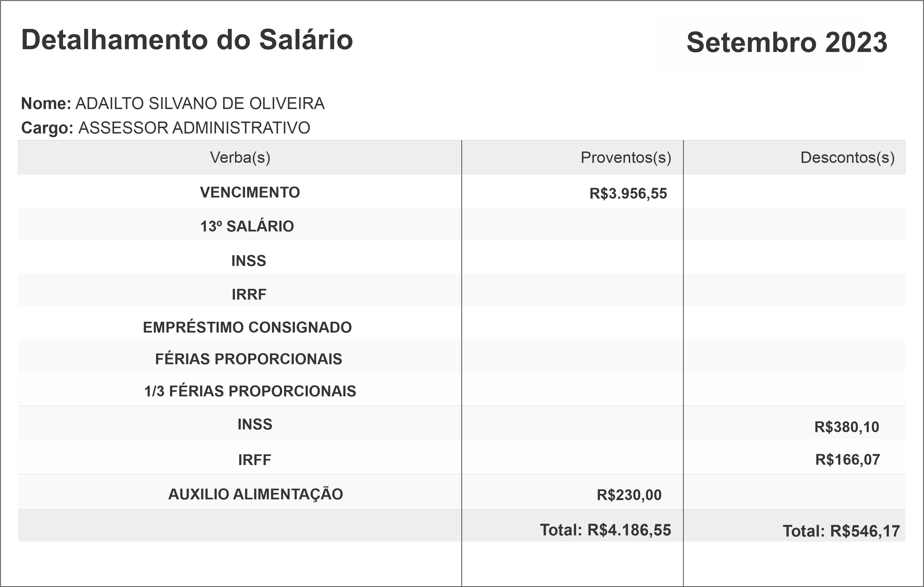The width and height of the screenshot is (924, 587).
Task: Click the IRRF row label
Action: click(249, 294)
